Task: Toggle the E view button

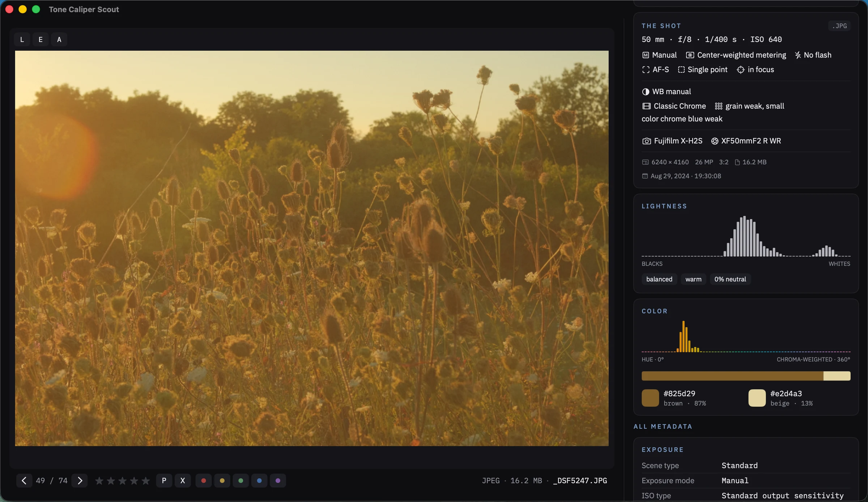Action: (x=41, y=39)
